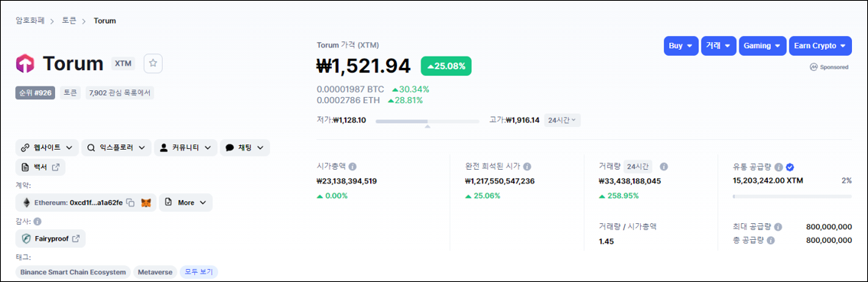Screen dimensions: 868x282
Task: Click info icon next to 감사
Action: click(37, 222)
